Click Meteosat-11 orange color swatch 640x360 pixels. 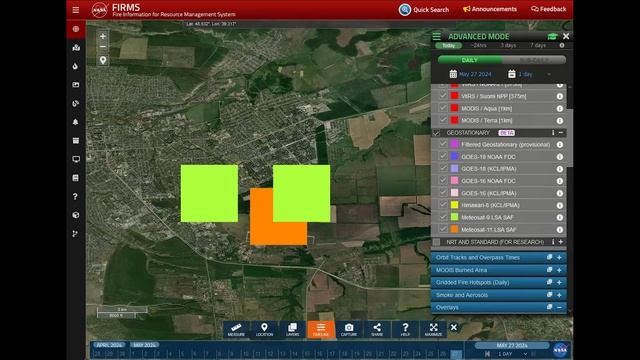coord(454,229)
